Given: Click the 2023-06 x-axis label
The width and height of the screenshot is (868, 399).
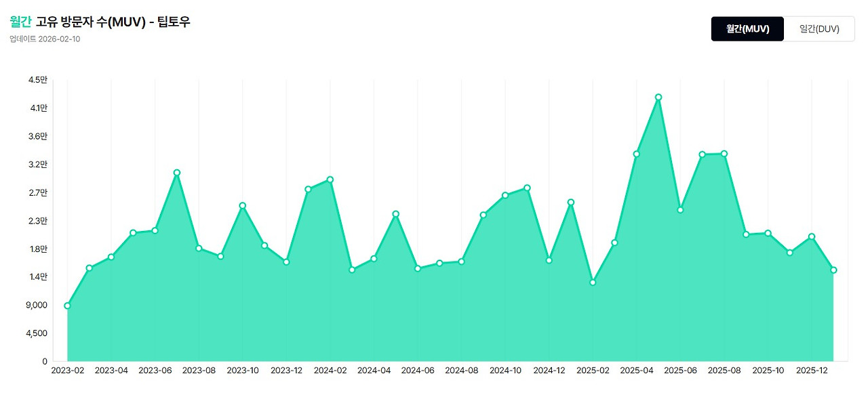Looking at the screenshot, I should (x=155, y=371).
